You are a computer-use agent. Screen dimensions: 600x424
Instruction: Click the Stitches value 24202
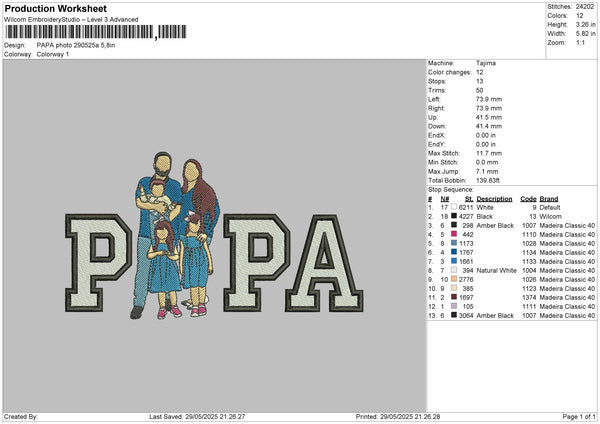585,7
